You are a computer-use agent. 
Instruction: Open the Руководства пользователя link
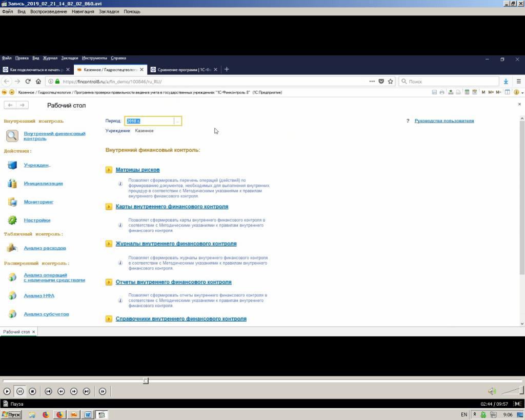pos(444,121)
